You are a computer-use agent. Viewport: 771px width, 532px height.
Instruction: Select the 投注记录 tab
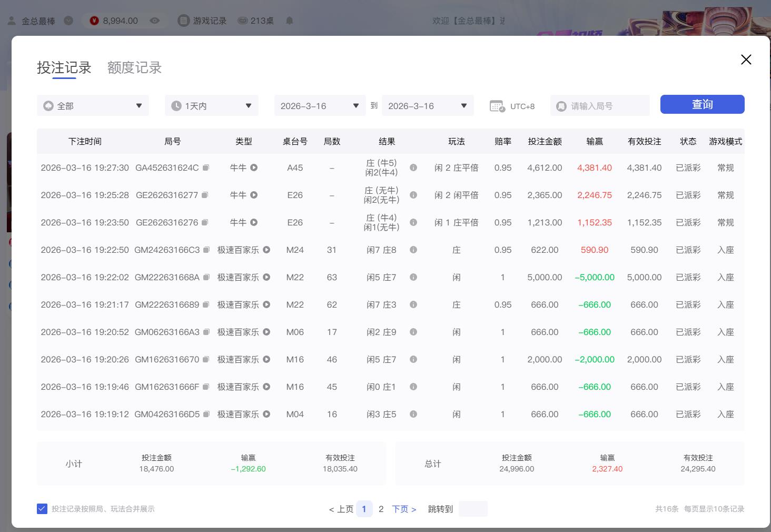(x=63, y=67)
